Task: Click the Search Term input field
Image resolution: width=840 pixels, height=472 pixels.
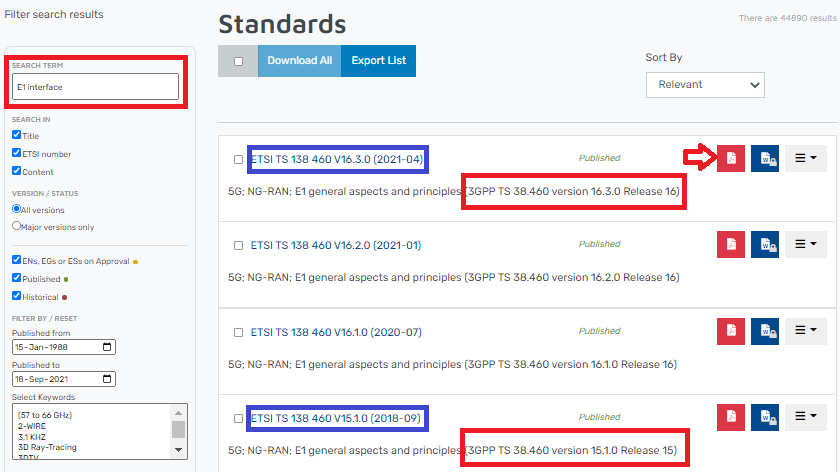Action: pyautogui.click(x=95, y=87)
